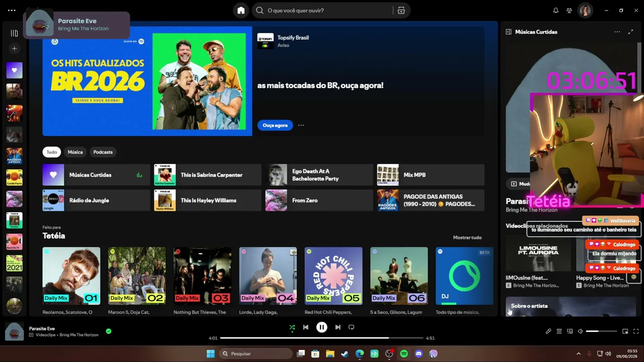Viewport: 644px width, 362px height.
Task: Toggle the green saved checkmark for Parasite Eve
Action: (109, 331)
